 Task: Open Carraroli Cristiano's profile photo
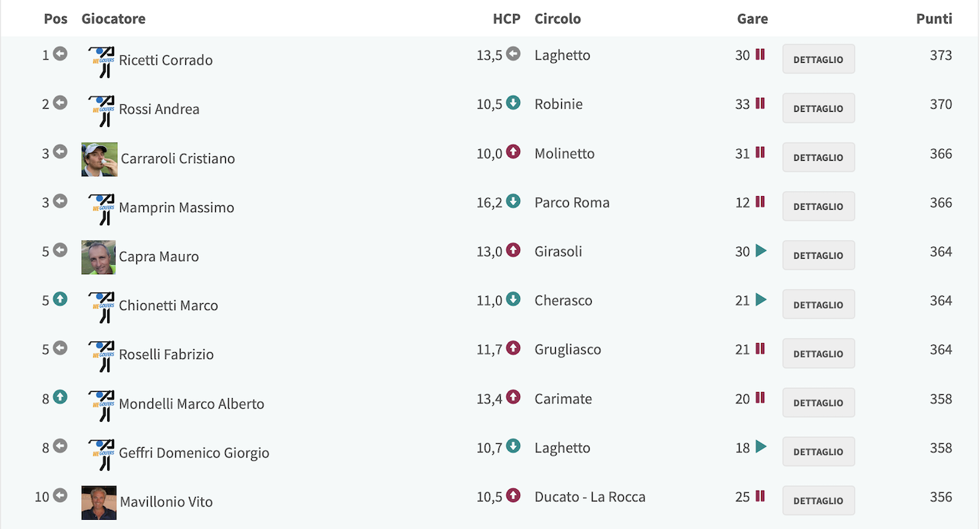[100, 159]
